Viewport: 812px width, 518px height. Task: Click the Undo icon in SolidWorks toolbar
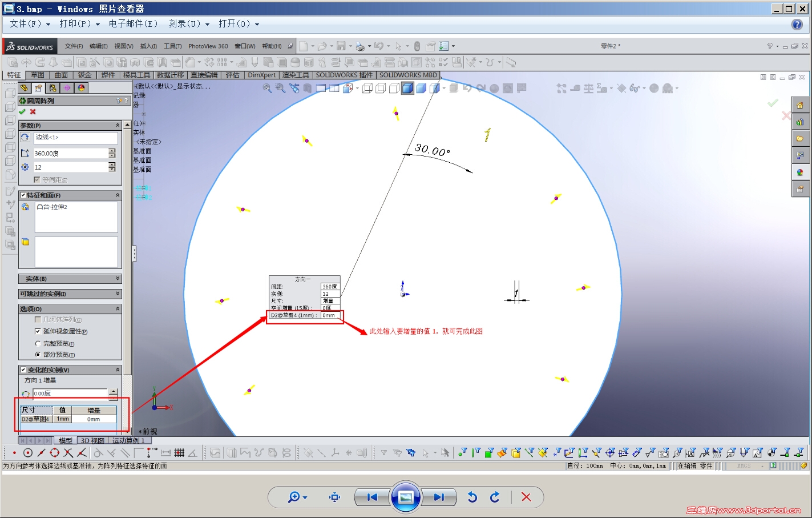click(x=378, y=46)
